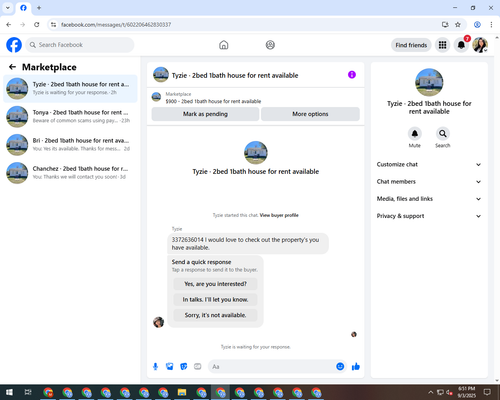Open View buyer profile link
Image resolution: width=500 pixels, height=400 pixels.
click(279, 215)
